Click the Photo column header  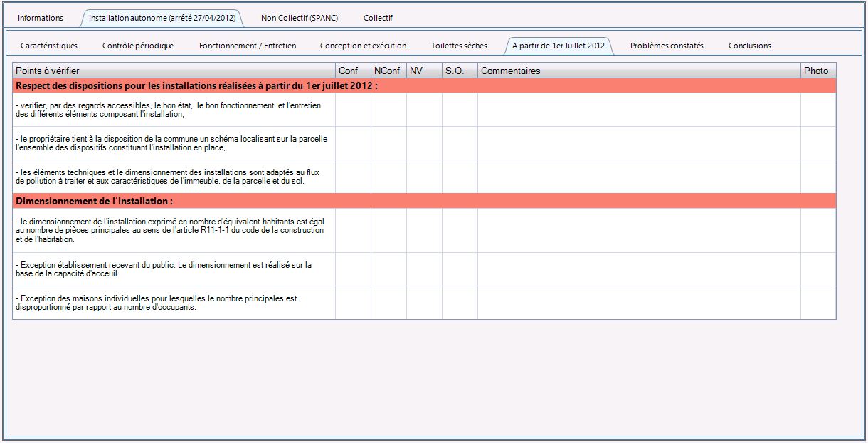(x=817, y=71)
